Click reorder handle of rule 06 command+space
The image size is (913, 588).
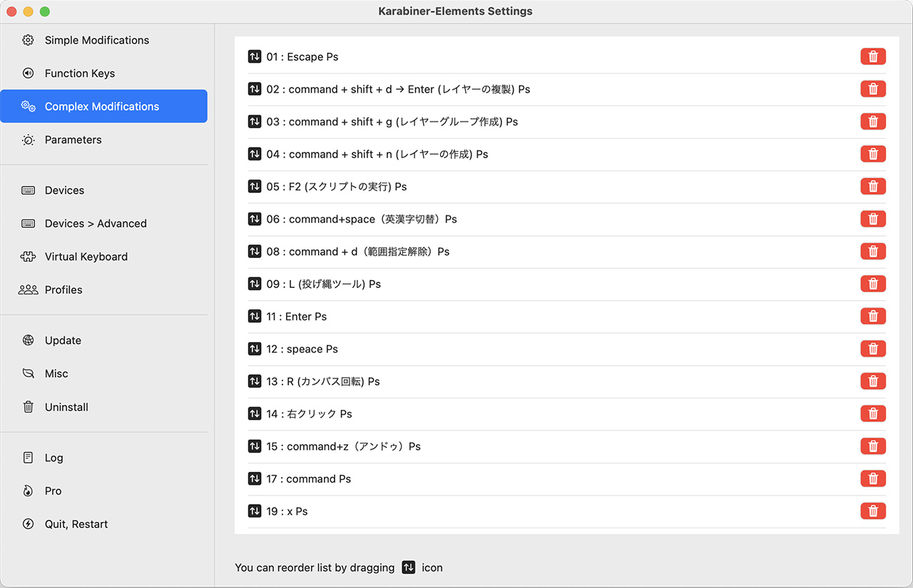(255, 219)
